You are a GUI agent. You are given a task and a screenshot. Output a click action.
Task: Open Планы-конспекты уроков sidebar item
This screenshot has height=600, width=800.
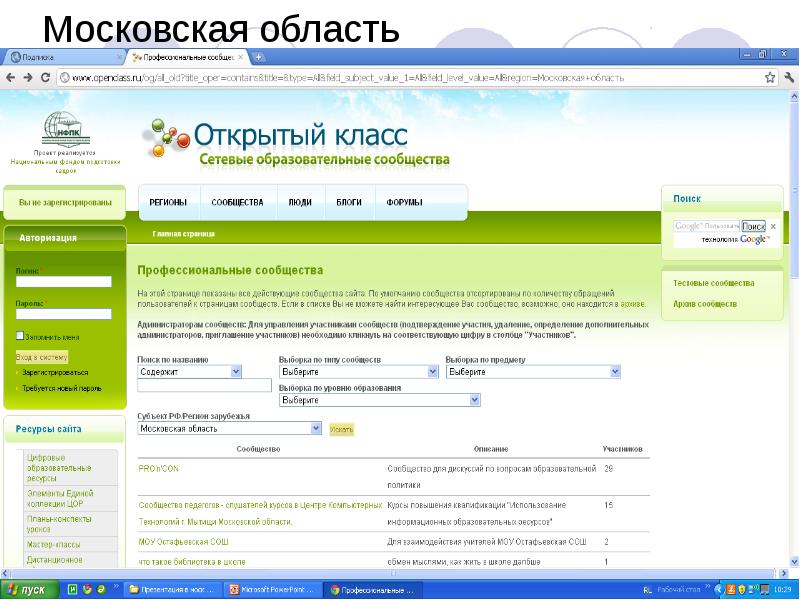59,523
